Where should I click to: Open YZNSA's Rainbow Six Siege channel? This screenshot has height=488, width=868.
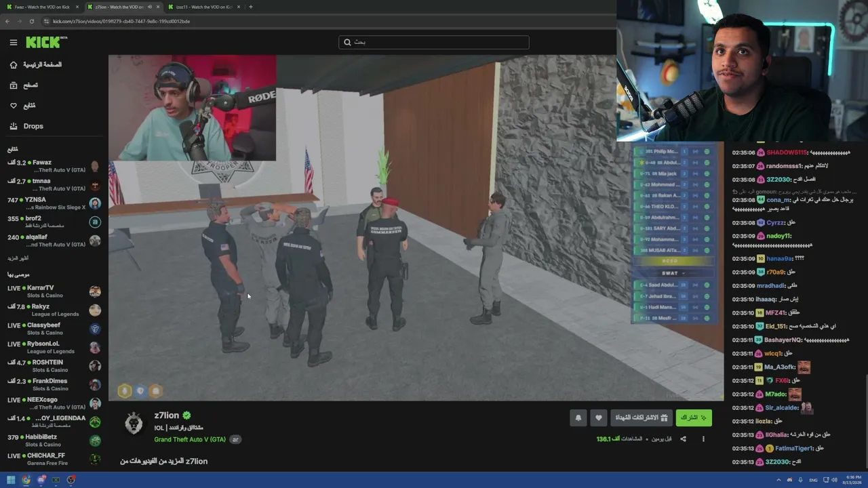(54, 203)
